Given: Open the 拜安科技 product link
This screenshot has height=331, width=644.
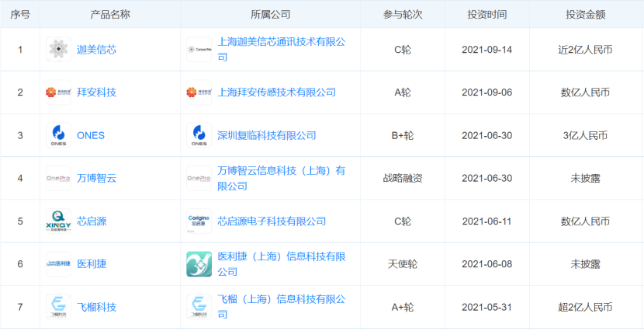Looking at the screenshot, I should (x=96, y=92).
